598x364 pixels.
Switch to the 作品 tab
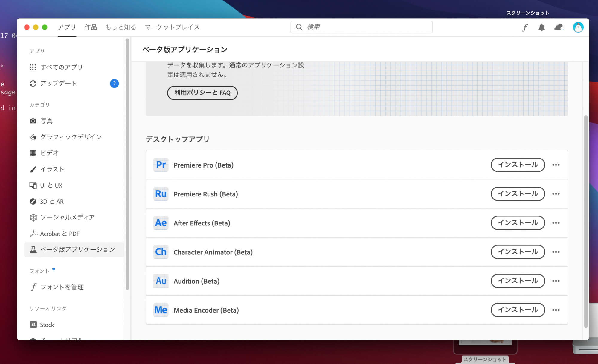click(x=91, y=27)
